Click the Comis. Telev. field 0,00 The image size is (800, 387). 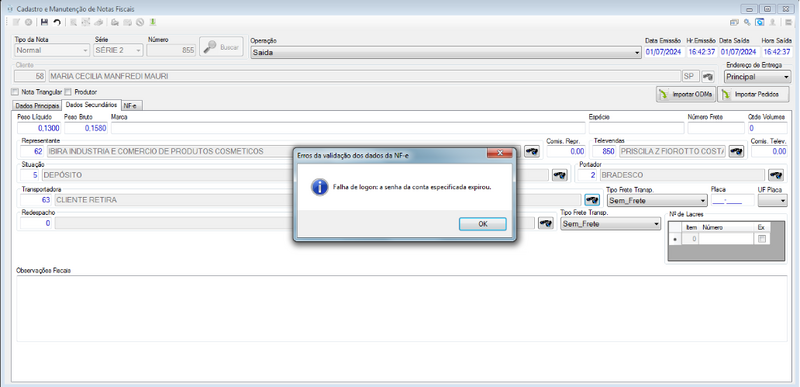coord(769,151)
